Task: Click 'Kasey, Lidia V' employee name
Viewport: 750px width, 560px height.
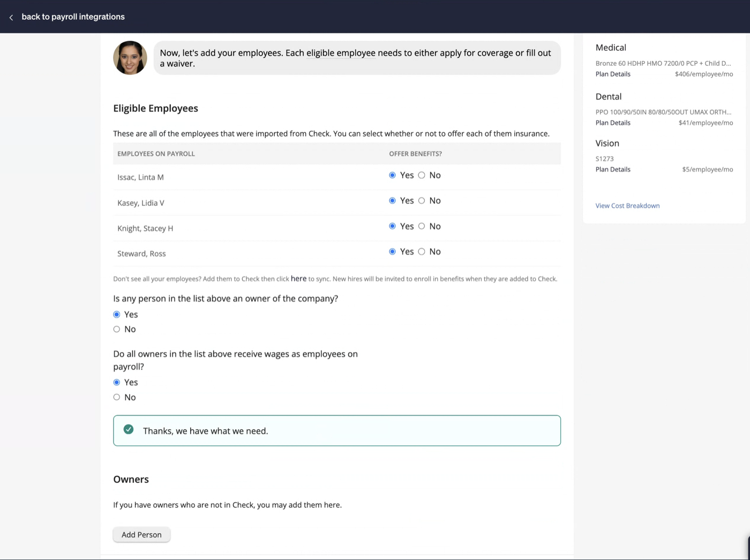Action: 141,203
